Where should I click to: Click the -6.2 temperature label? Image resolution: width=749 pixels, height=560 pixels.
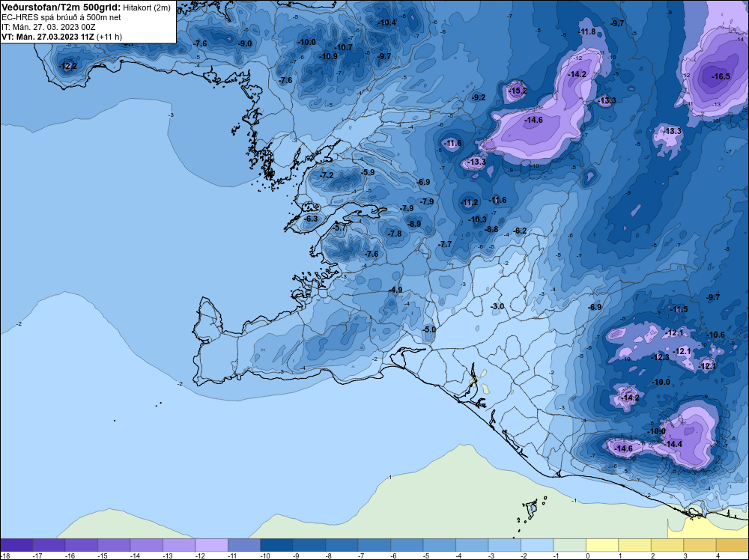(520, 231)
